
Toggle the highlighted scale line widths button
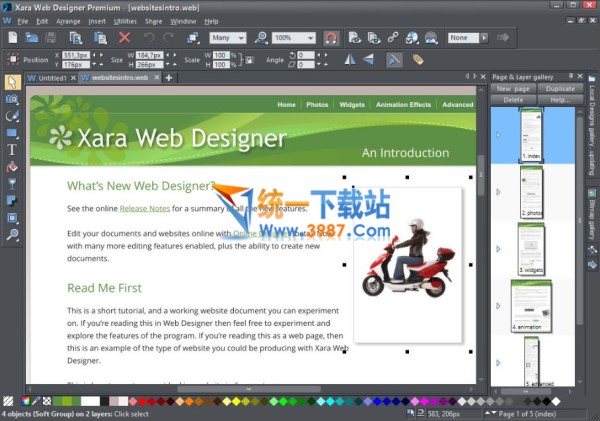point(394,60)
